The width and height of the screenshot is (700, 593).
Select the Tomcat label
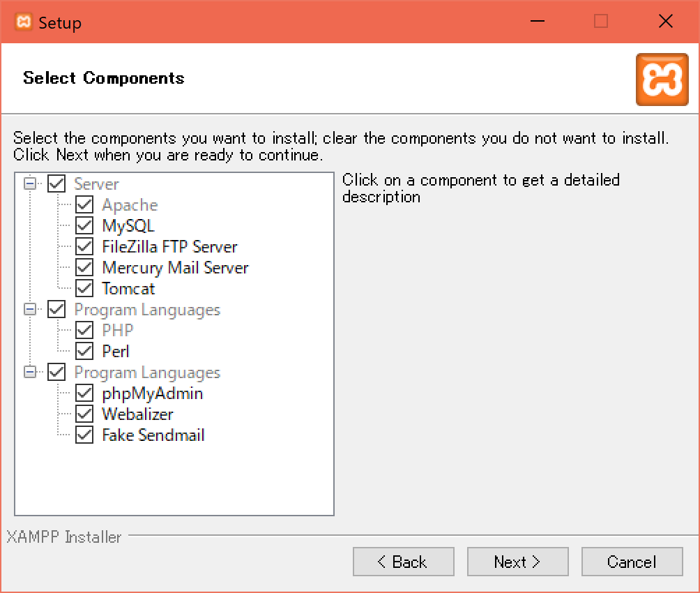(x=128, y=289)
